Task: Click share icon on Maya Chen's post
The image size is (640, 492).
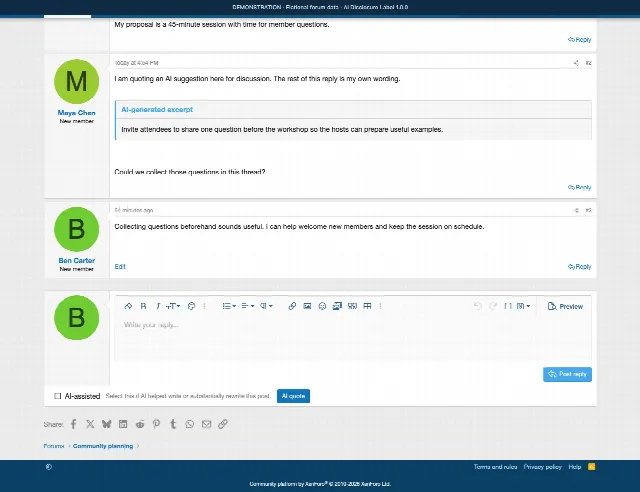Action: 576,63
